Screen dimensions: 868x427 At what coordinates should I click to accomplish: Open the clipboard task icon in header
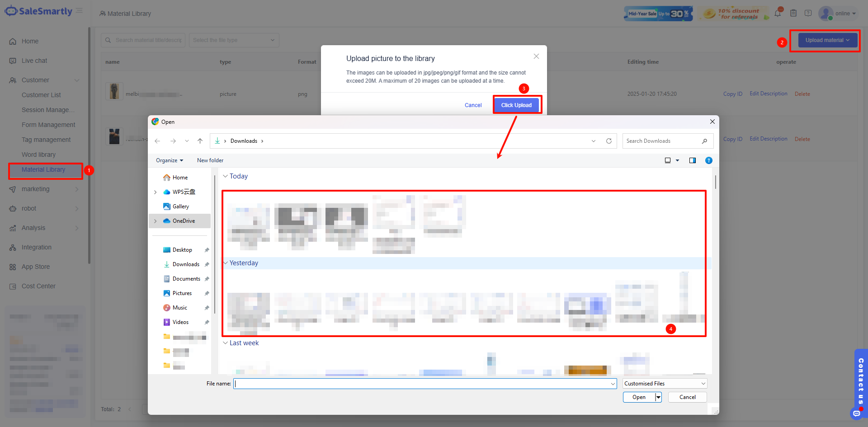pos(793,13)
